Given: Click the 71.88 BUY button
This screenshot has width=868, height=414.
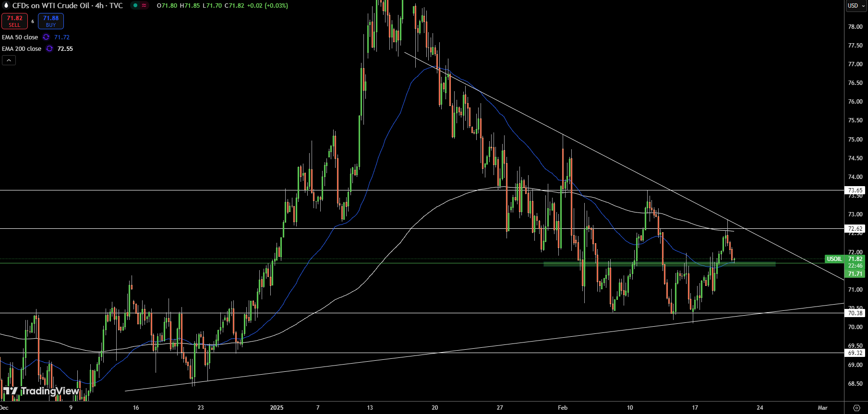Looking at the screenshot, I should (51, 21).
